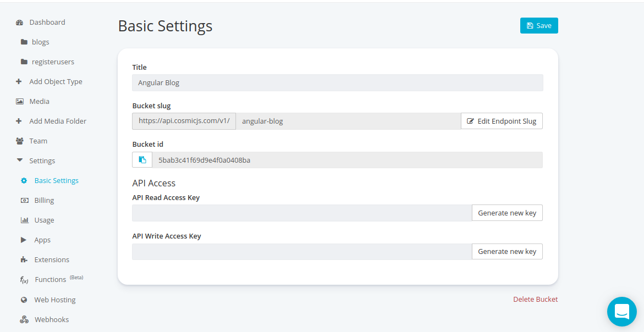Collapse the Settings section arrow
The height and width of the screenshot is (332, 644).
pos(19,161)
